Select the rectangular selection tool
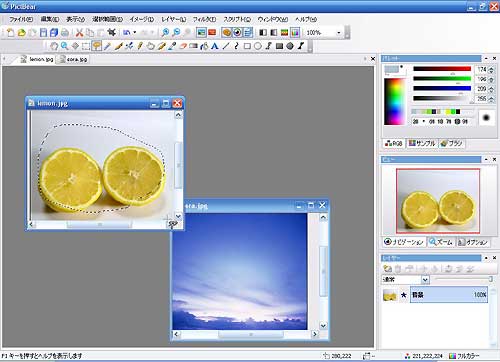The image size is (500, 362). pos(86,46)
